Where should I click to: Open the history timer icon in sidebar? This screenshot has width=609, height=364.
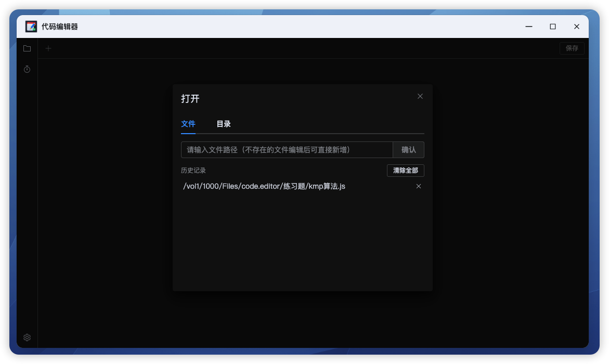tap(27, 69)
